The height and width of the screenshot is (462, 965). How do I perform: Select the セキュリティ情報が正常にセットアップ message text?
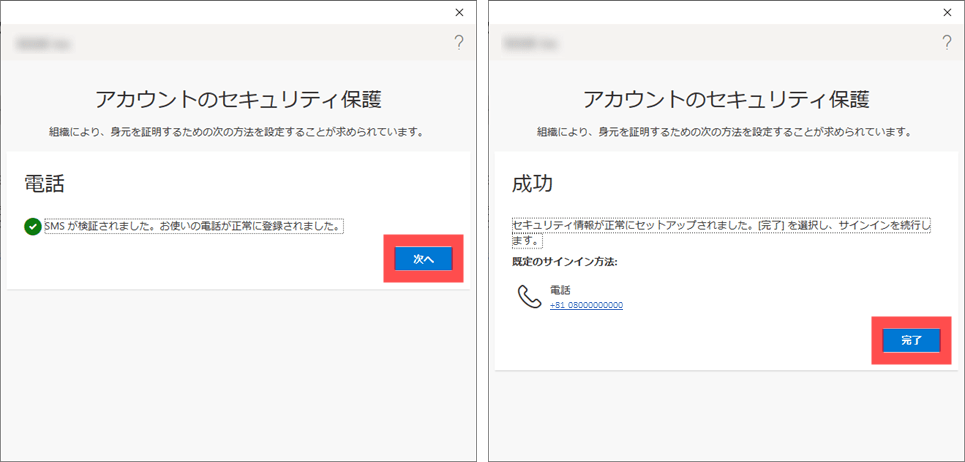point(720,226)
